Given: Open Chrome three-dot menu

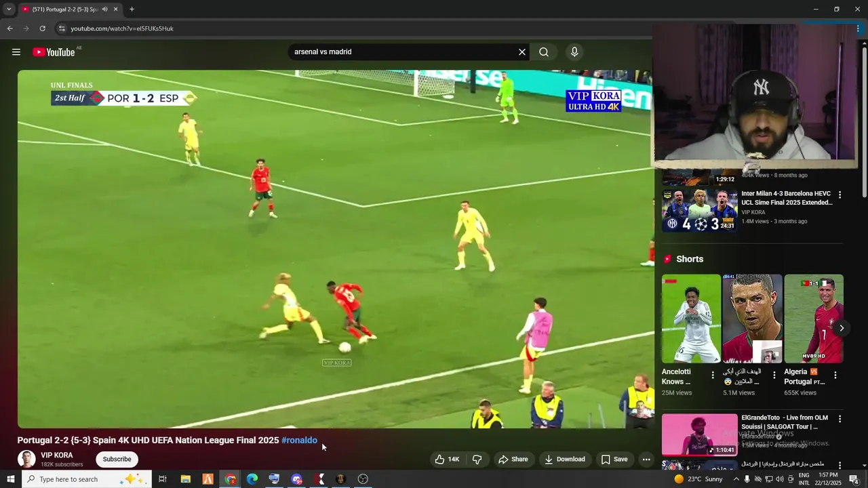Looking at the screenshot, I should [x=859, y=28].
